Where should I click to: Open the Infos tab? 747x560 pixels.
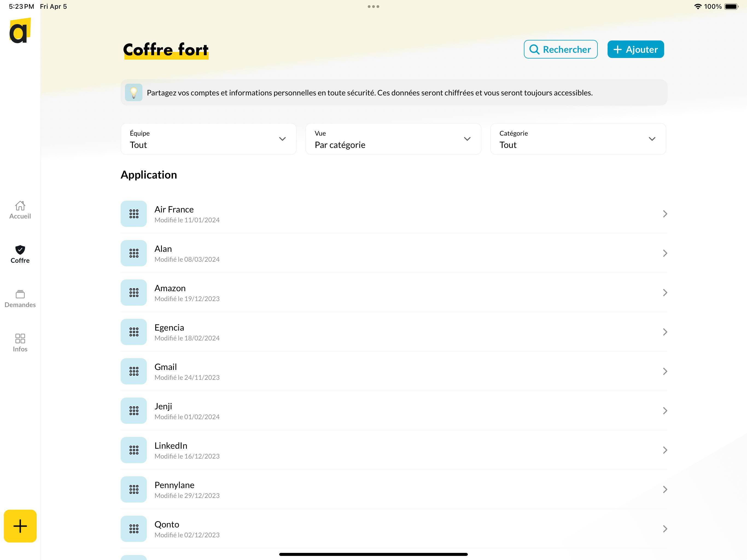pyautogui.click(x=20, y=343)
